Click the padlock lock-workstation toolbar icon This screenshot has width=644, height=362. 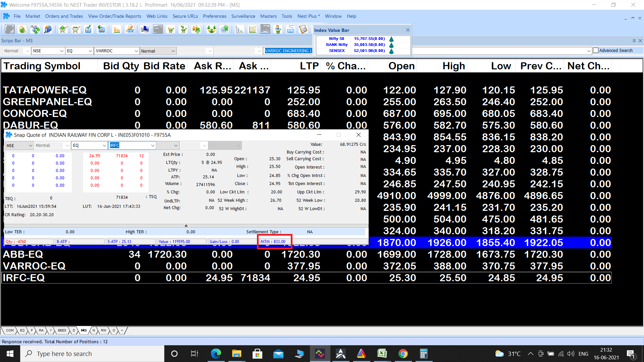[x=22, y=29]
